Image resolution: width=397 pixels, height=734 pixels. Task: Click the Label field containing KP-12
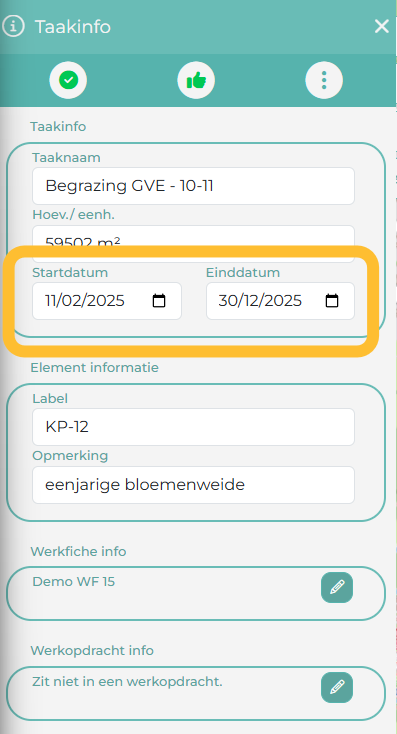[x=193, y=427]
